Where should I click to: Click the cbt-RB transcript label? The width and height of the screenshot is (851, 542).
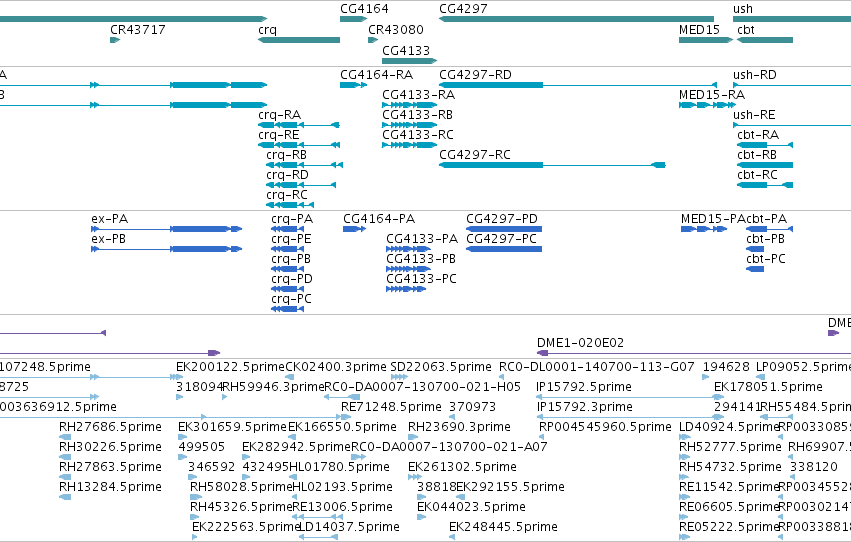click(757, 155)
